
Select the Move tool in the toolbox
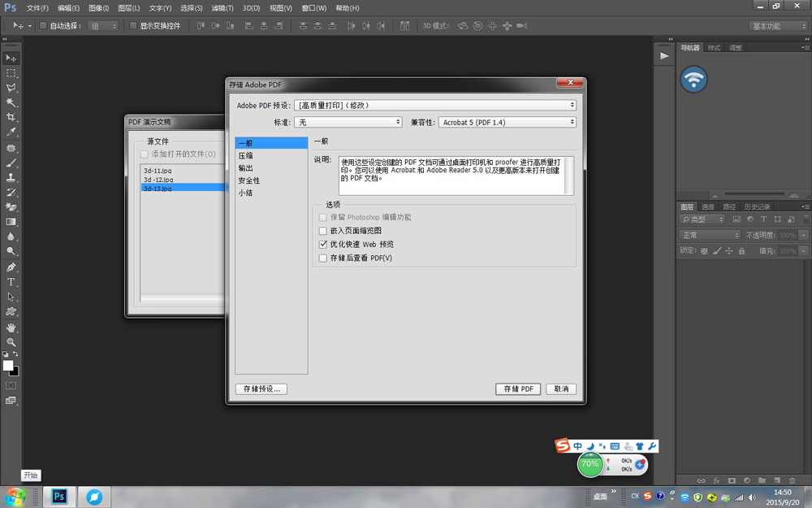[x=11, y=58]
